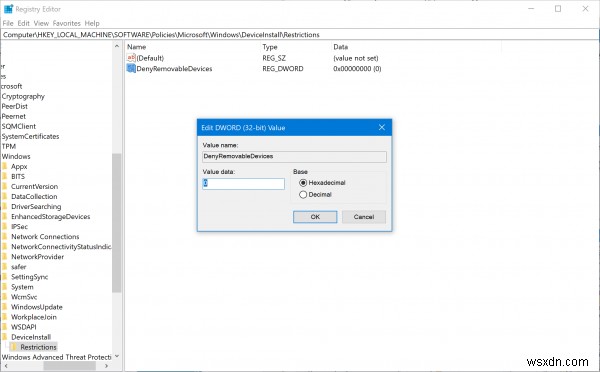Open the File menu

click(x=8, y=23)
